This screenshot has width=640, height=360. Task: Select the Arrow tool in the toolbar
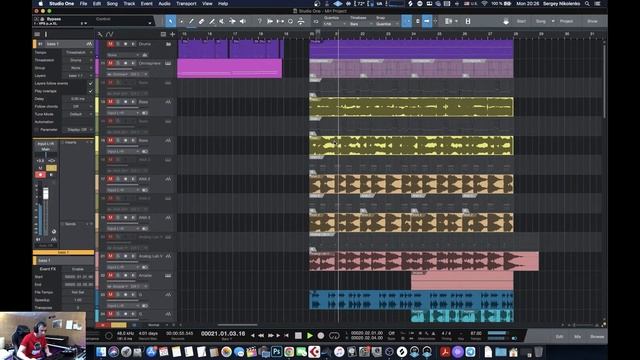[171, 21]
